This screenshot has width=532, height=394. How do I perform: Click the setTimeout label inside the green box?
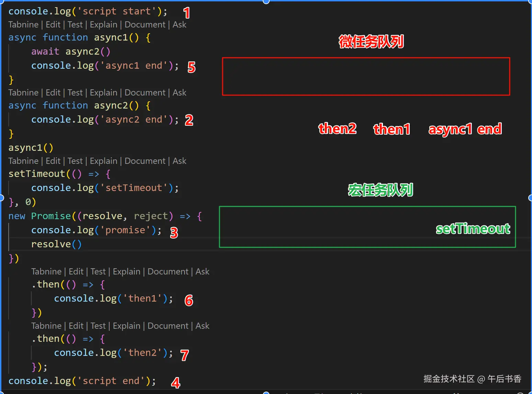(473, 228)
